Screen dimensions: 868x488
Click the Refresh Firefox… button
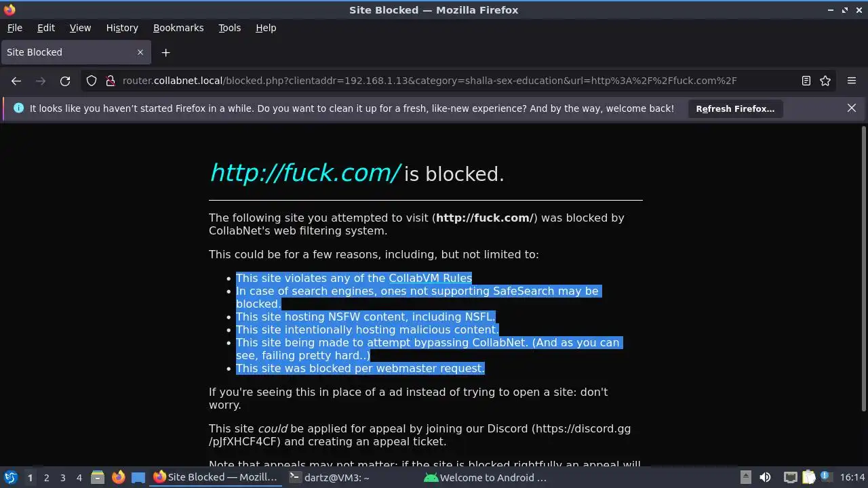735,108
